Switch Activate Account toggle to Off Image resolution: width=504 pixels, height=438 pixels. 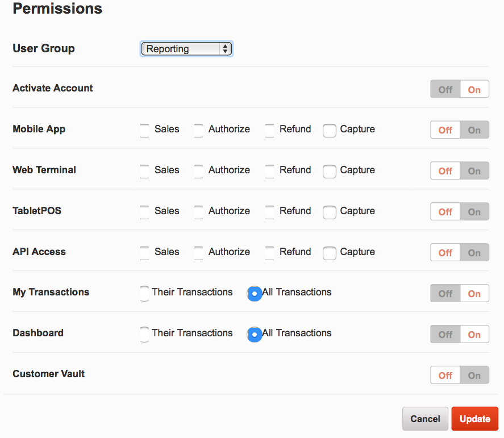[x=445, y=89]
